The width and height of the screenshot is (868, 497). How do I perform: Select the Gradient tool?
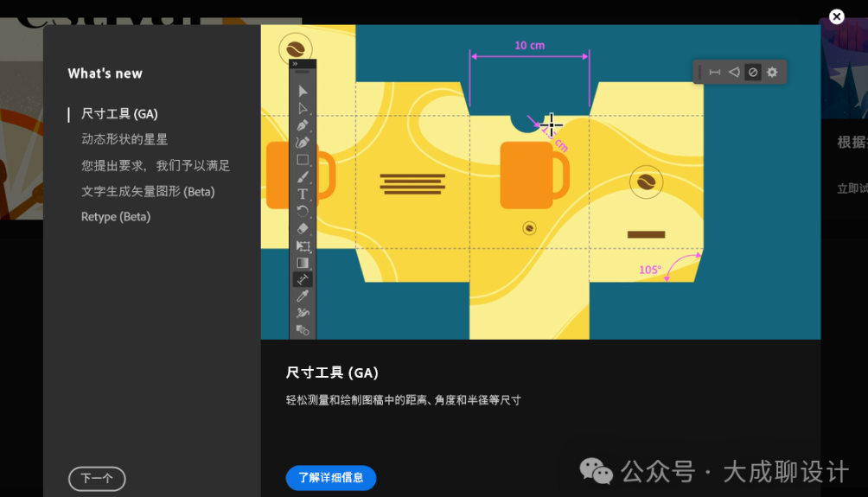(x=303, y=263)
